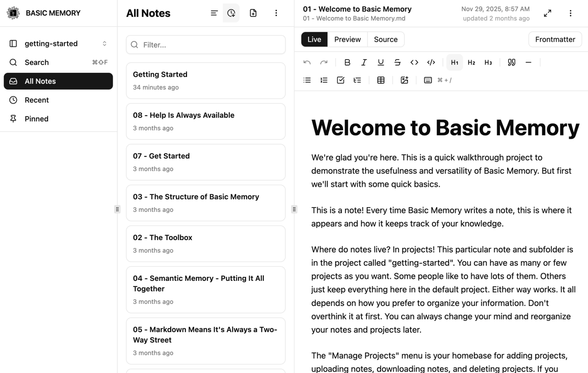Click the Undo icon in the editor toolbar

[307, 62]
